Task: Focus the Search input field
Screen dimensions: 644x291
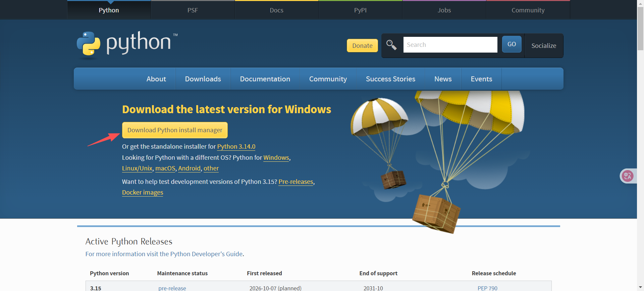Action: pyautogui.click(x=450, y=45)
